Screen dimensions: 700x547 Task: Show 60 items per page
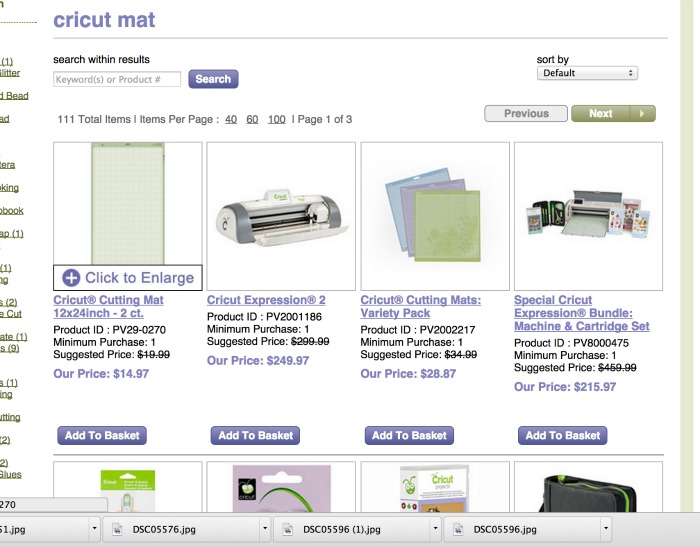(252, 120)
